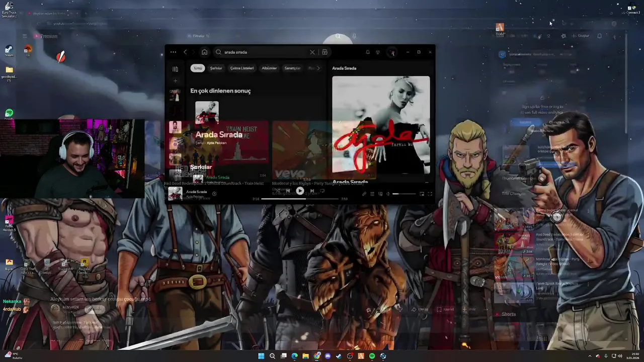Click the Play button in Spotify player
644x362 pixels.
(x=300, y=191)
